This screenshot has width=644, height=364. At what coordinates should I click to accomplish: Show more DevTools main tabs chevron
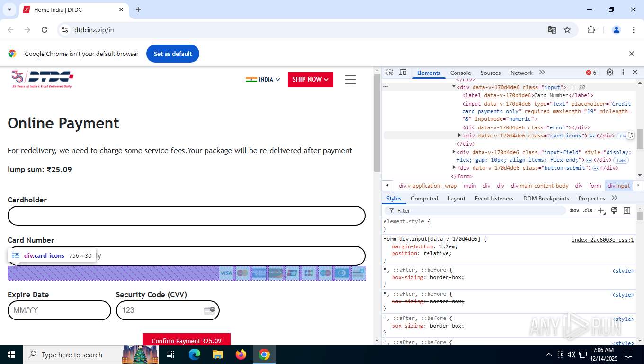point(542,73)
